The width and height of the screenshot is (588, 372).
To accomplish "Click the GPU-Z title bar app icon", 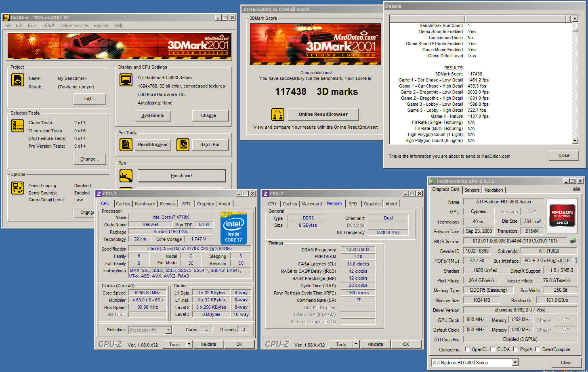I will click(433, 181).
